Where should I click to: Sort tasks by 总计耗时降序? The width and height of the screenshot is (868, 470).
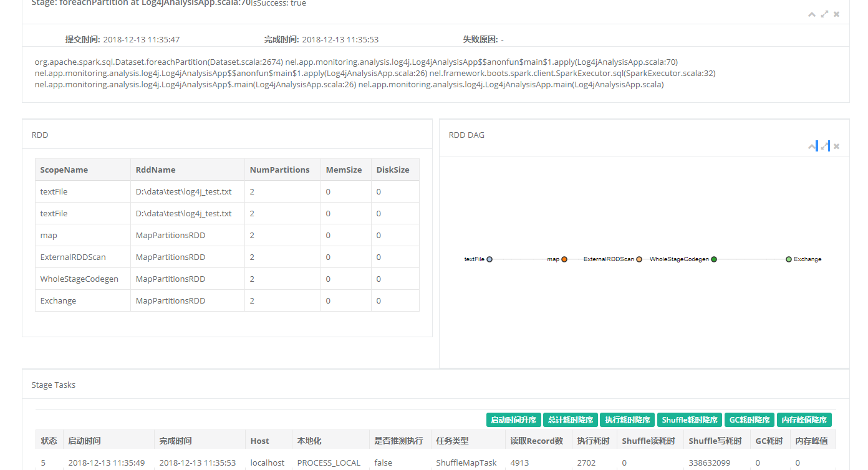pyautogui.click(x=571, y=420)
